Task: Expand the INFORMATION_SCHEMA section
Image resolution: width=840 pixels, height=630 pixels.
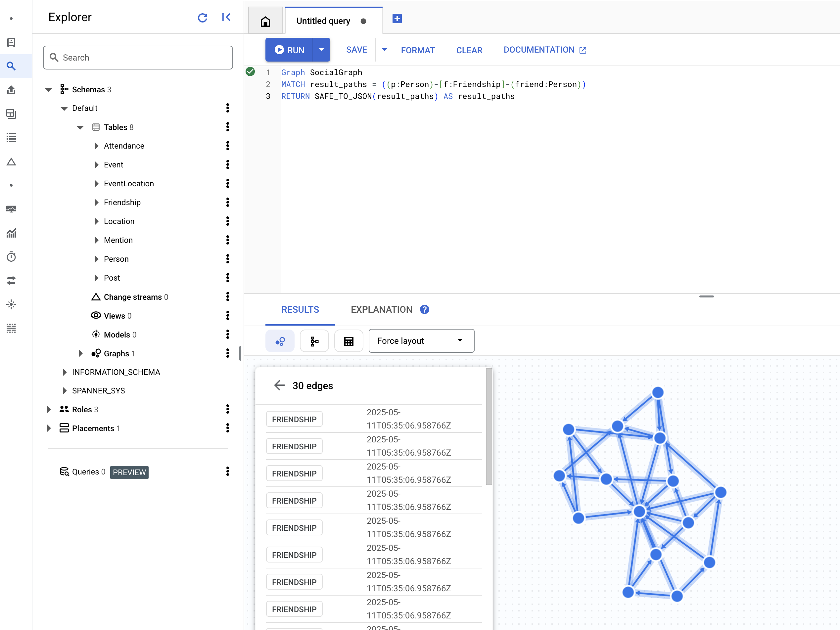Action: [x=65, y=372]
